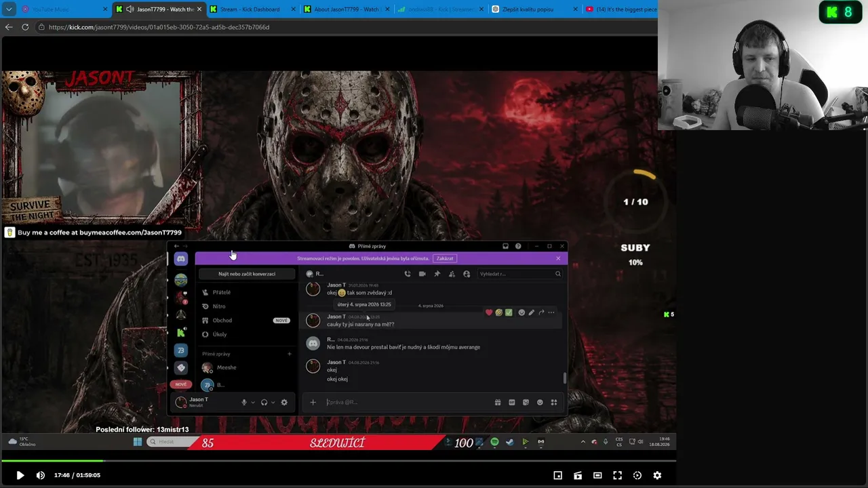React with green checkmark emoji
This screenshot has width=868, height=488.
509,312
